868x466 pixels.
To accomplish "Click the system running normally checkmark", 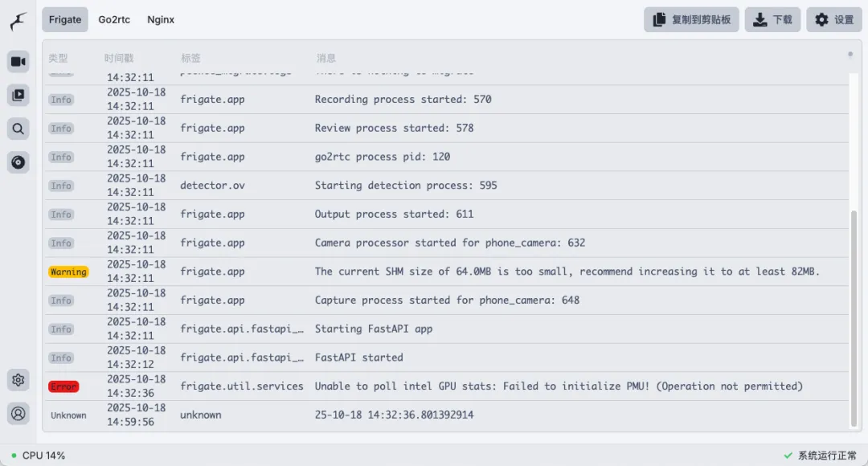I will (788, 456).
